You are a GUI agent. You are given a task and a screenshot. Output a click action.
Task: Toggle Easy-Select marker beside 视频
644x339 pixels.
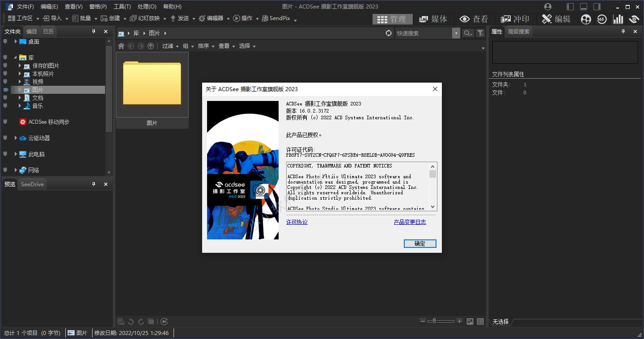[5, 82]
